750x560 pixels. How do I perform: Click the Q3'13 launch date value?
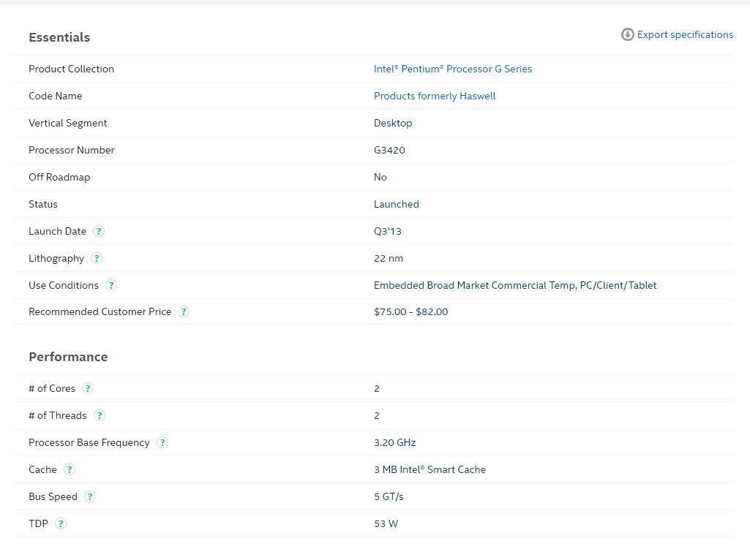coord(387,231)
